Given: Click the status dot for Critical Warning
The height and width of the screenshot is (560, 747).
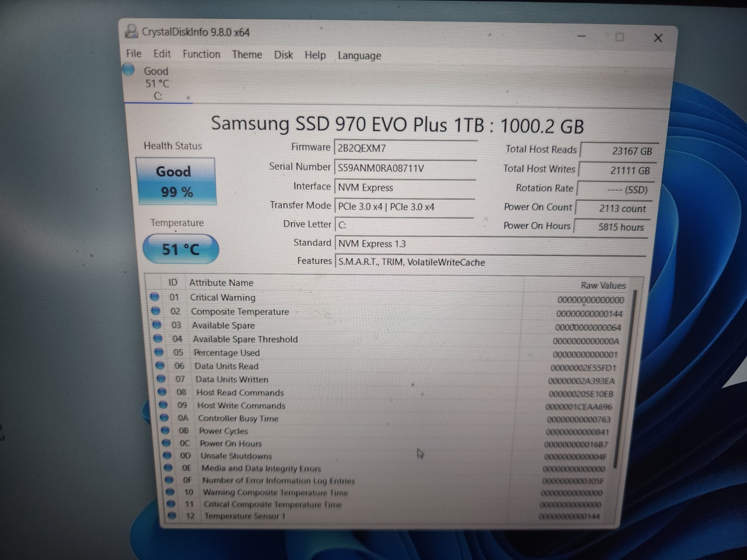Looking at the screenshot, I should [155, 297].
